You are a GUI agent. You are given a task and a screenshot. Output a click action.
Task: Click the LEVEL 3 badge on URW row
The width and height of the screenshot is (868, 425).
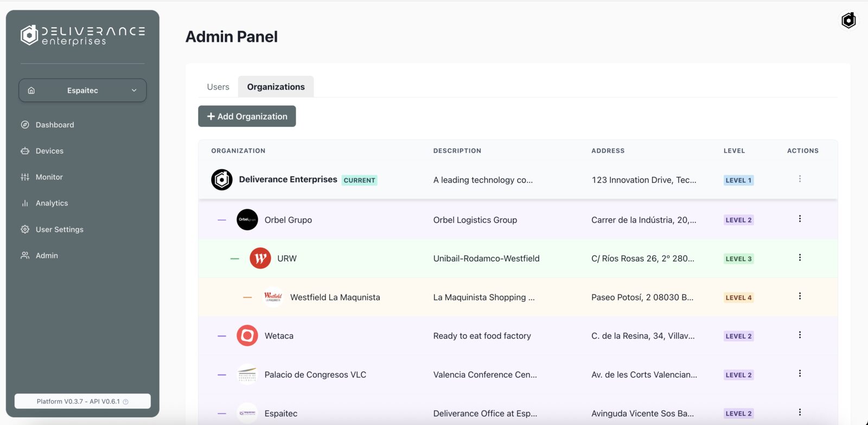738,259
